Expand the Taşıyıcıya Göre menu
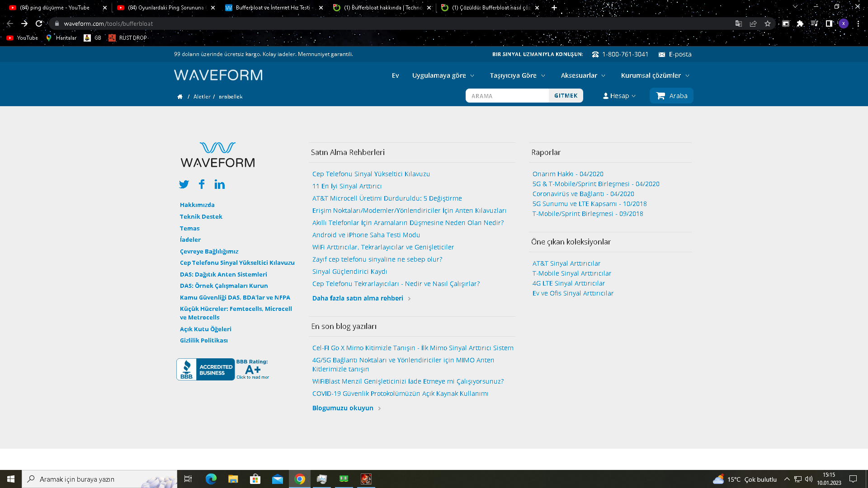Viewport: 868px width, 488px height. coord(517,75)
